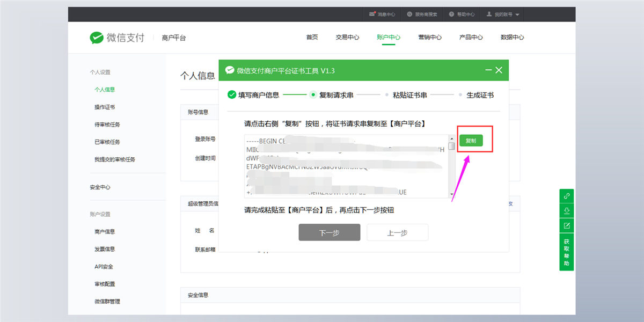Click the 上一步 previous step button
Viewport: 644px width, 322px height.
tap(397, 232)
